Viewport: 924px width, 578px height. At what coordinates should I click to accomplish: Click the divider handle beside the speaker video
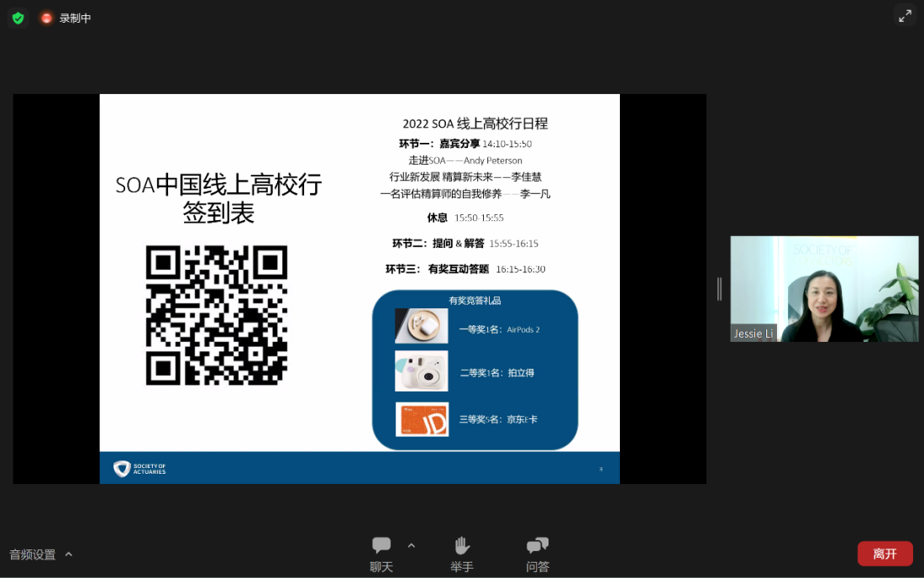[719, 289]
